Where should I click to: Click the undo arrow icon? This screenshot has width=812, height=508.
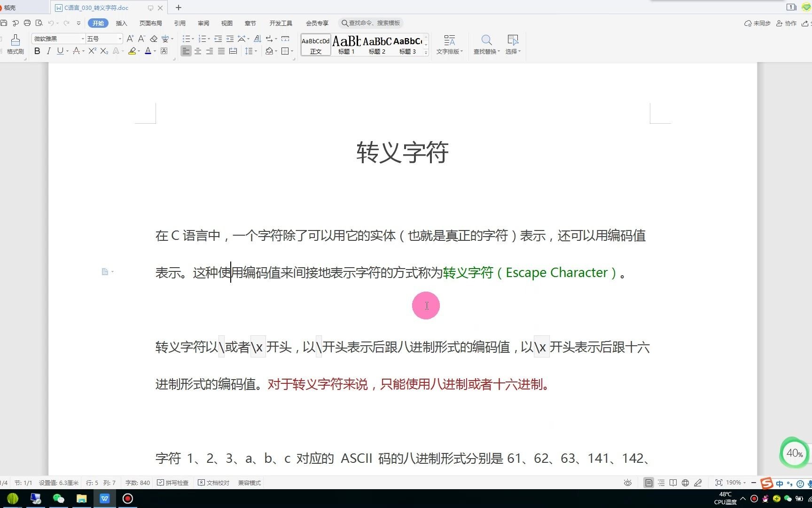pos(51,23)
